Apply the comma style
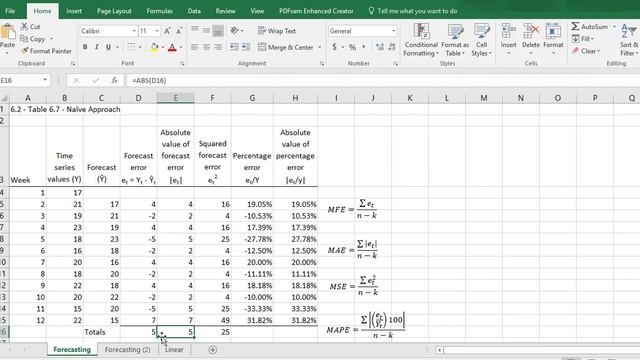Screen dimensions: 640x360 click(364, 47)
